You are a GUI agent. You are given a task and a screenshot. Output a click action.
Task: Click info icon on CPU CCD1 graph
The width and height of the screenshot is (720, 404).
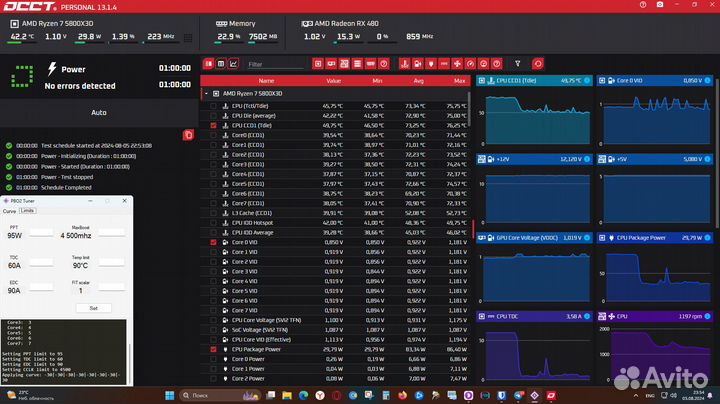tap(587, 80)
